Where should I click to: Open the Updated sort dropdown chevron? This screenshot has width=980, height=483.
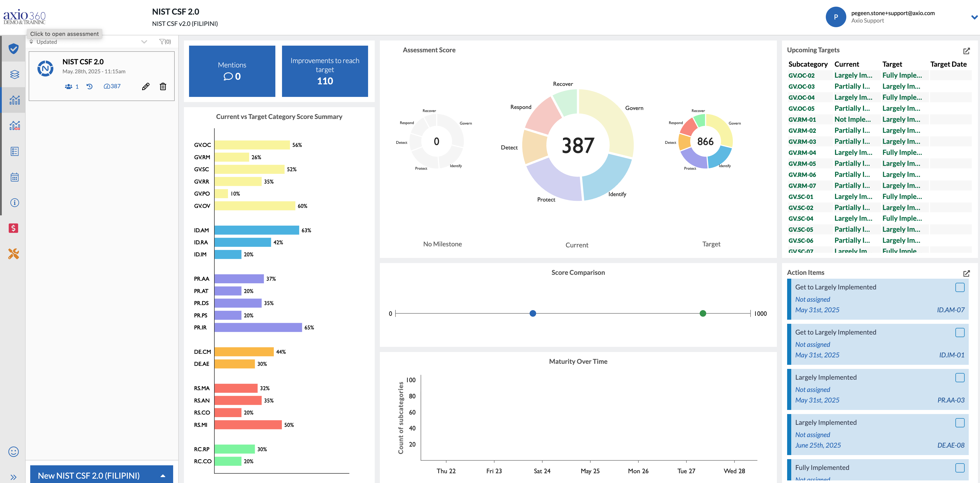[144, 42]
